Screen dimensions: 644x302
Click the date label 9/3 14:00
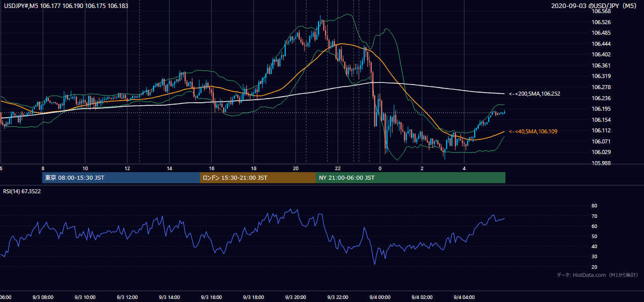tap(169, 297)
